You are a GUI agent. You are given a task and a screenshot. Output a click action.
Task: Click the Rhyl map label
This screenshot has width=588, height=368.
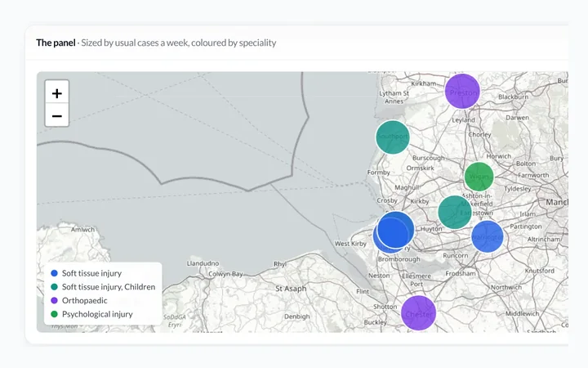[280, 264]
